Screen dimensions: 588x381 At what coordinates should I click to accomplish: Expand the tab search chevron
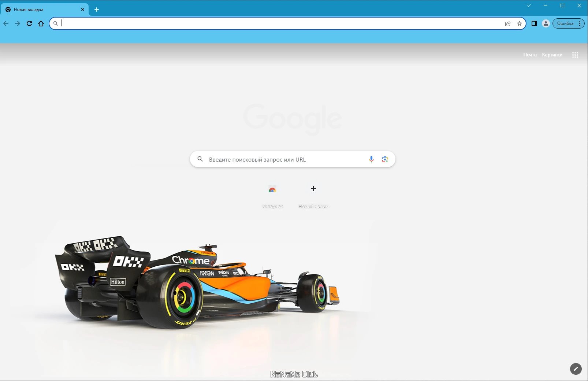click(x=529, y=5)
